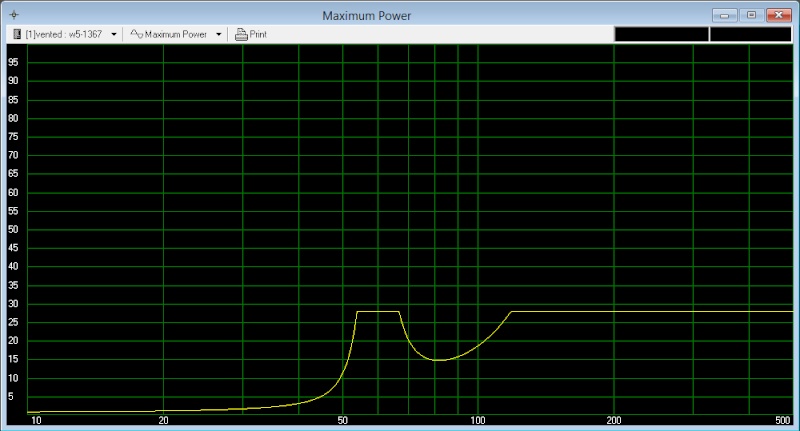800x431 pixels.
Task: Click the second black readout field at far right
Action: point(751,34)
